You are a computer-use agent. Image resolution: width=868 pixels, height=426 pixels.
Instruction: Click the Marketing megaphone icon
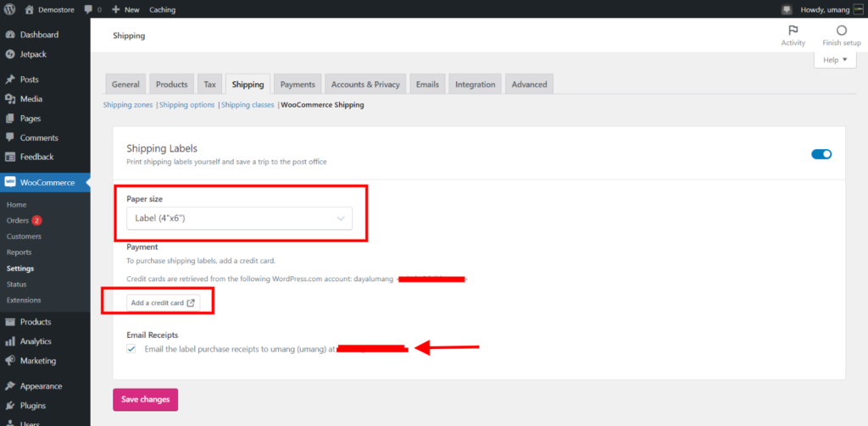tap(9, 361)
